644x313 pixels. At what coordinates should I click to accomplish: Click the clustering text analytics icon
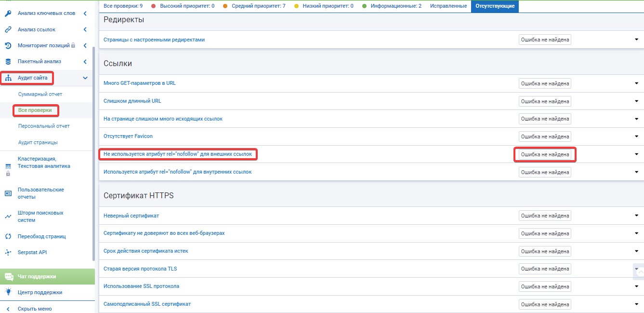[8, 166]
